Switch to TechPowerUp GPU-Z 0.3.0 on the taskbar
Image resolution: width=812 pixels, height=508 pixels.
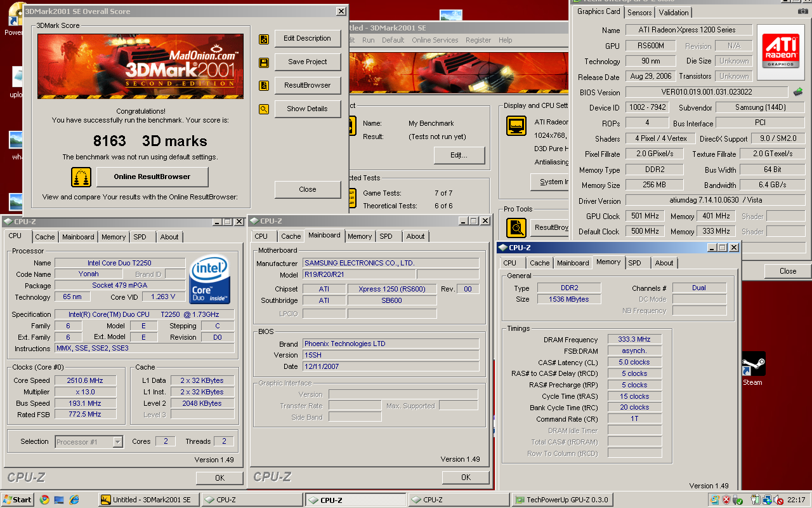coord(563,500)
